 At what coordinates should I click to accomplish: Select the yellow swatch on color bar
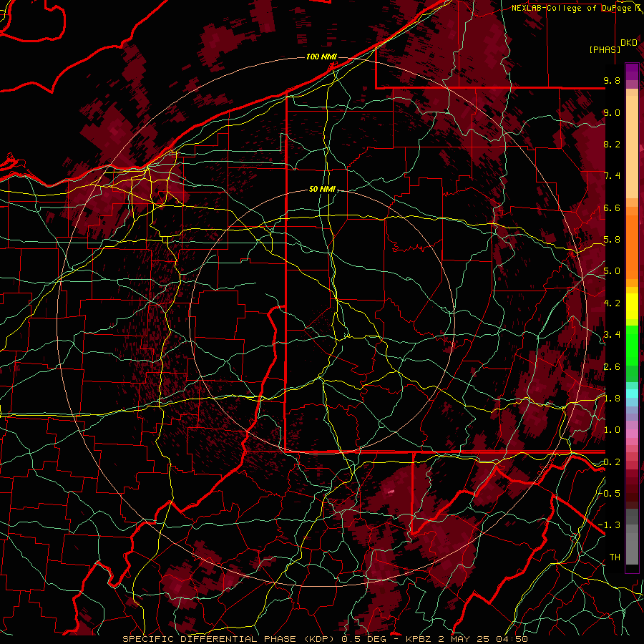(632, 306)
